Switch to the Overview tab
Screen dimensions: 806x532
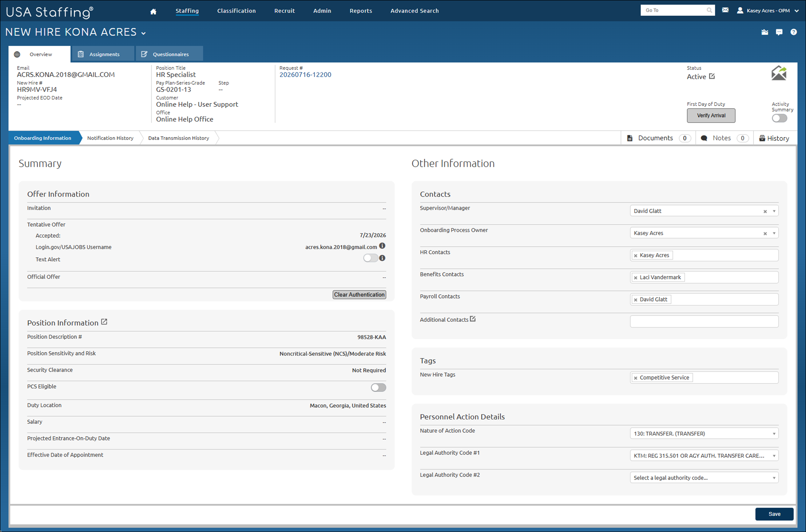click(x=40, y=54)
